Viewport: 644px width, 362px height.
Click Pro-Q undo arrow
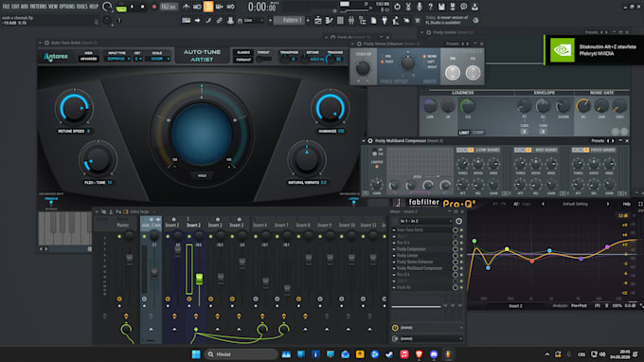(x=495, y=204)
